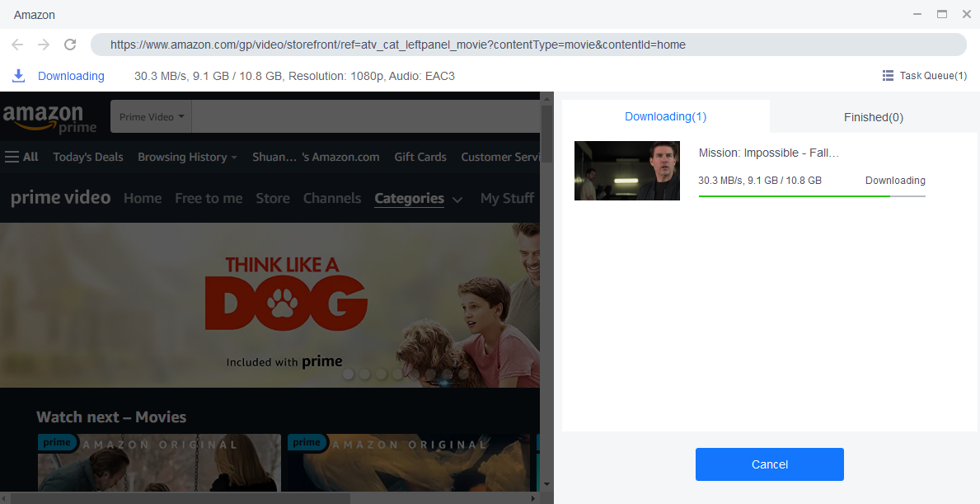
Task: Click the vertical scrollbar down arrow
Action: tap(547, 484)
